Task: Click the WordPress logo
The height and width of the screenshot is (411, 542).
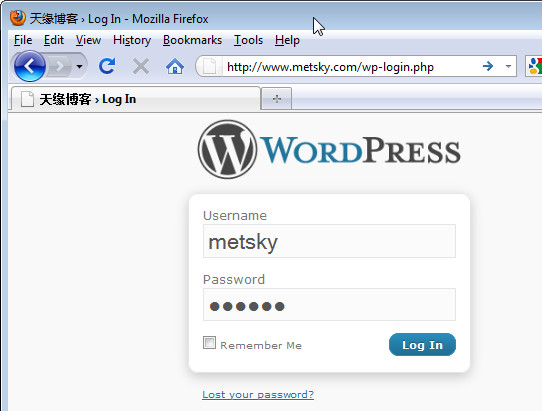Action: click(x=329, y=149)
